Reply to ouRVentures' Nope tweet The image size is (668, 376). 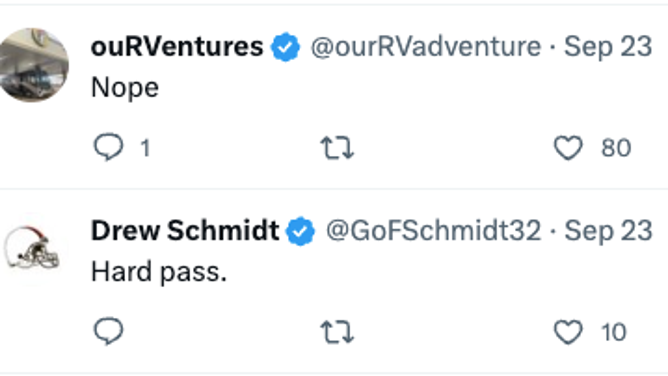(x=109, y=147)
